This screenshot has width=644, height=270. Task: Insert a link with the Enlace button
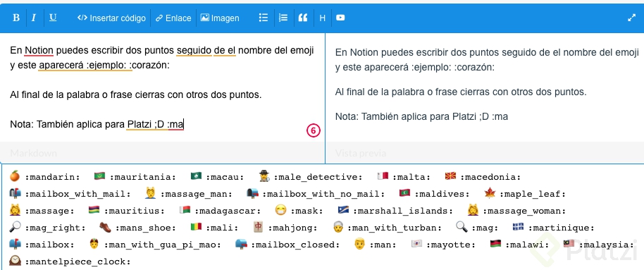(x=173, y=18)
